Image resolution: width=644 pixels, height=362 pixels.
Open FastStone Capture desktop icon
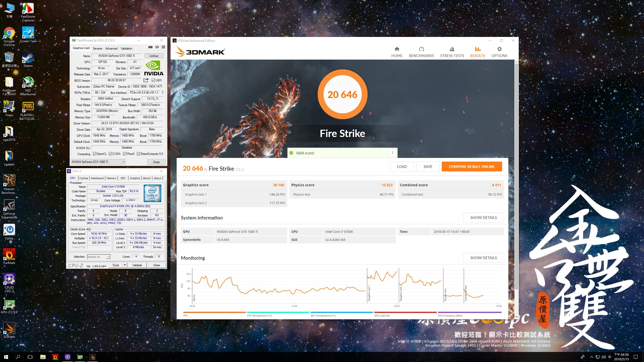28,12
